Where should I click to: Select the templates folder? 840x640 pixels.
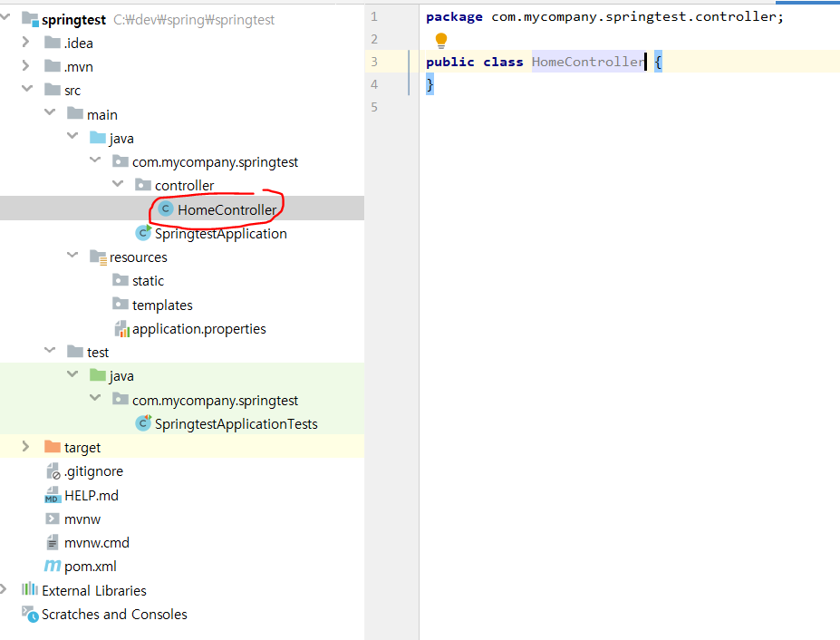click(162, 305)
